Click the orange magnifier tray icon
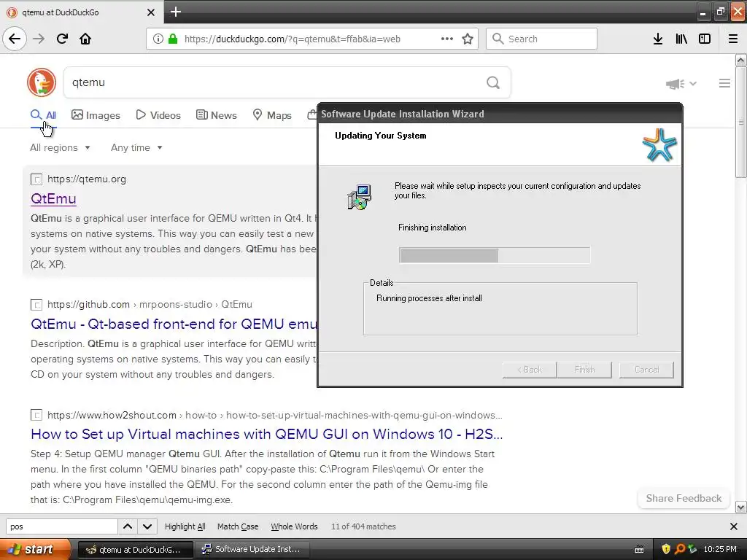The width and height of the screenshot is (747, 560). coord(679,549)
